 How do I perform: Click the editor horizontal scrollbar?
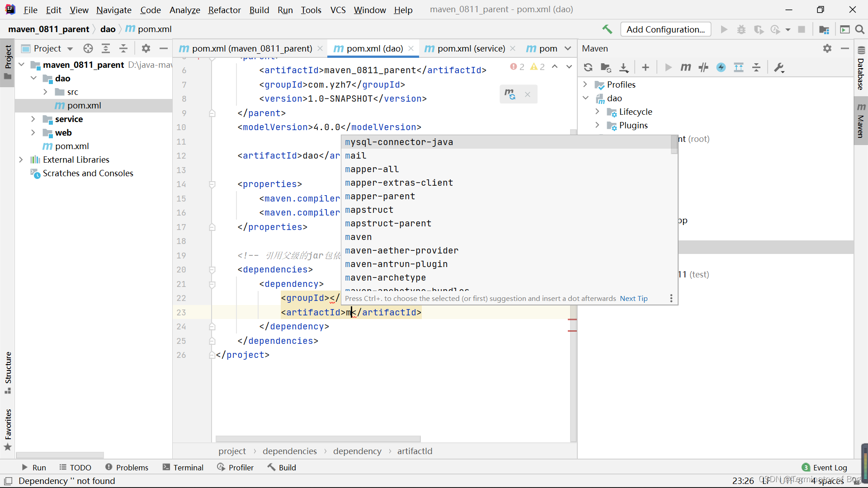click(x=318, y=439)
